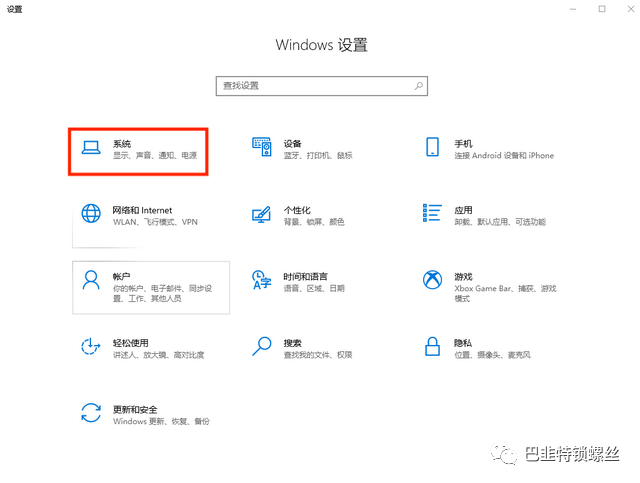Minimize the 设置 window
This screenshot has width=640, height=483.
573,9
